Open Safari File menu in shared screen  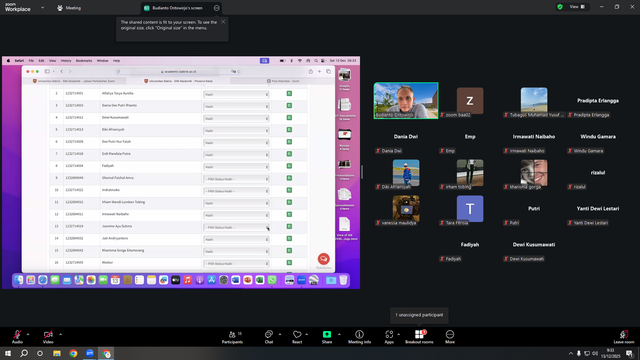coord(31,61)
